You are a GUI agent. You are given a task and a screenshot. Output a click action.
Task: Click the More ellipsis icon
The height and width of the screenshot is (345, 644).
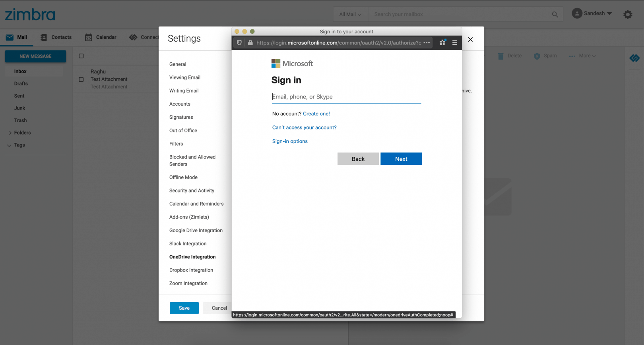pos(572,56)
